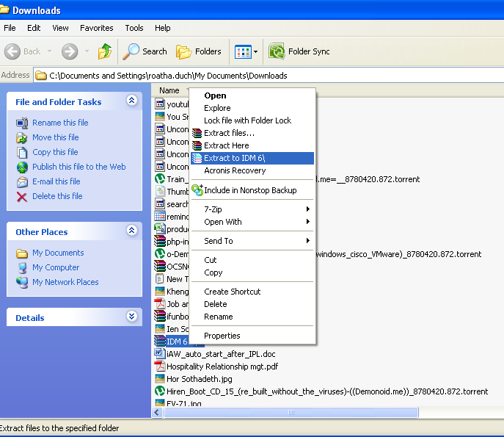Click Copy this file link
Screen dimensions: 504x437
point(55,152)
